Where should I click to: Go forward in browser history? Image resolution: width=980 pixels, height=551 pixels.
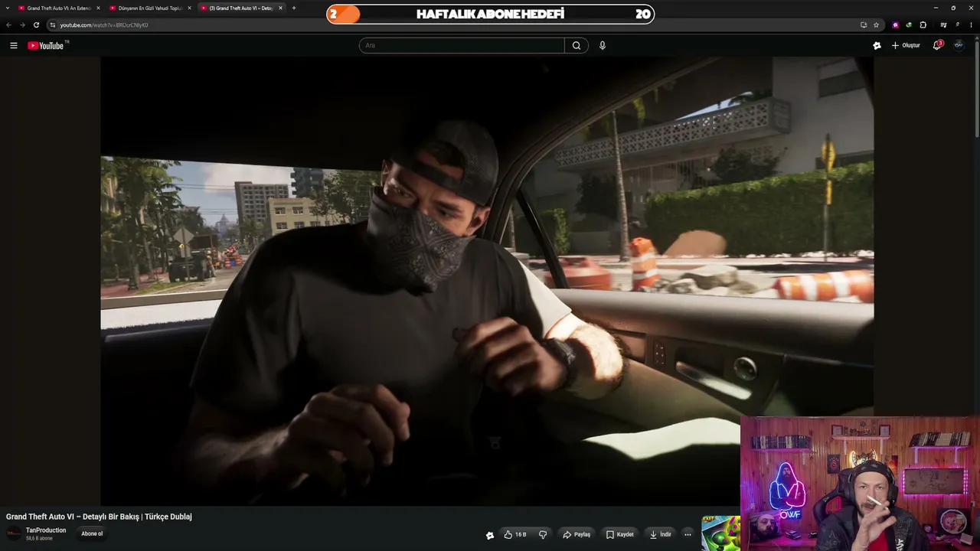[x=22, y=25]
